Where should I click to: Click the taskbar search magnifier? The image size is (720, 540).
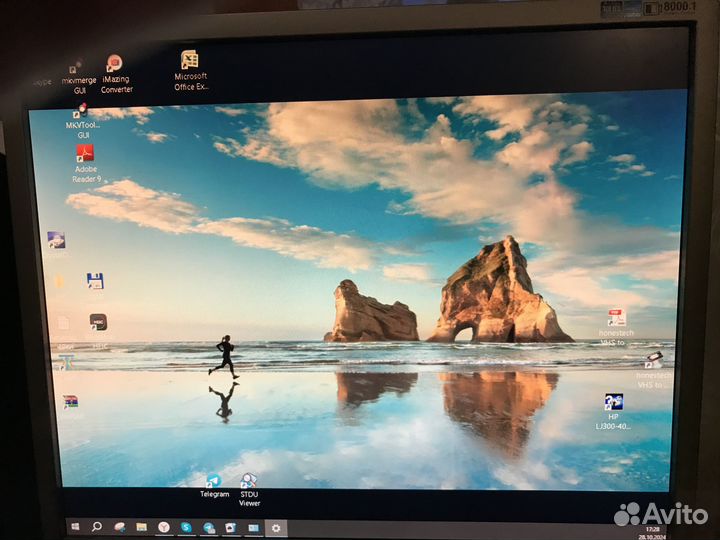click(97, 527)
